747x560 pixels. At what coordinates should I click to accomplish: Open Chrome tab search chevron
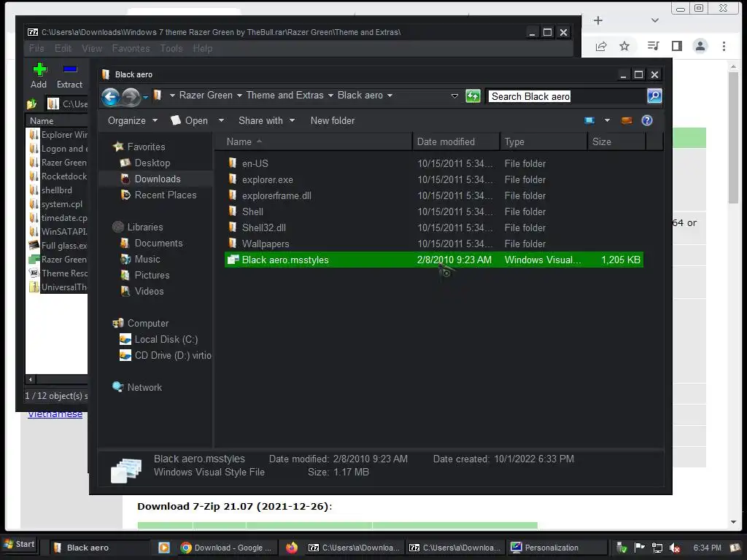(655, 20)
